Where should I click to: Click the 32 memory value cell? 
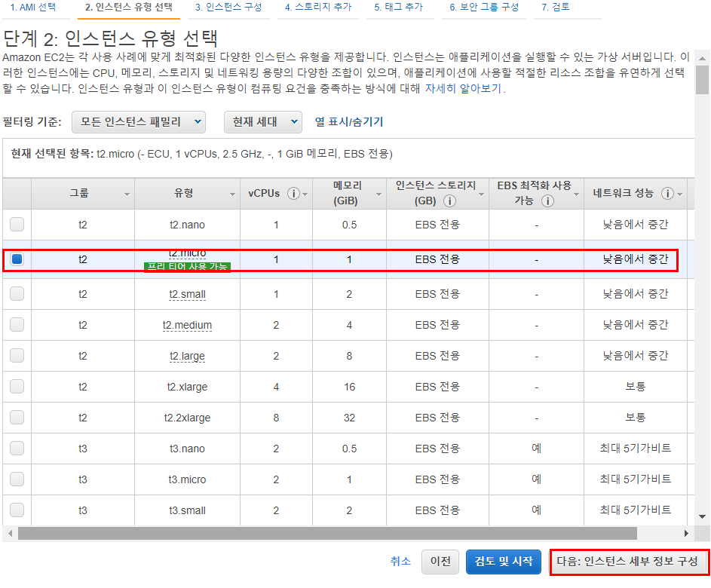tap(349, 418)
